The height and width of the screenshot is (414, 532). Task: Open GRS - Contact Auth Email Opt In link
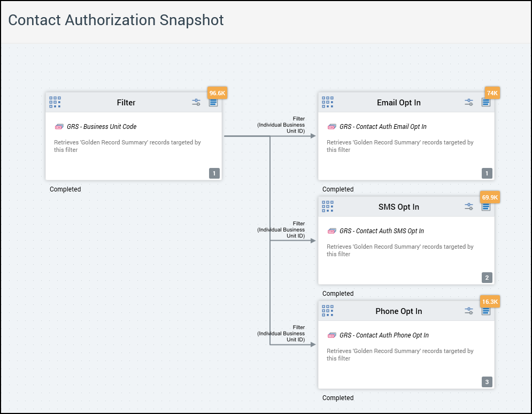[383, 127]
